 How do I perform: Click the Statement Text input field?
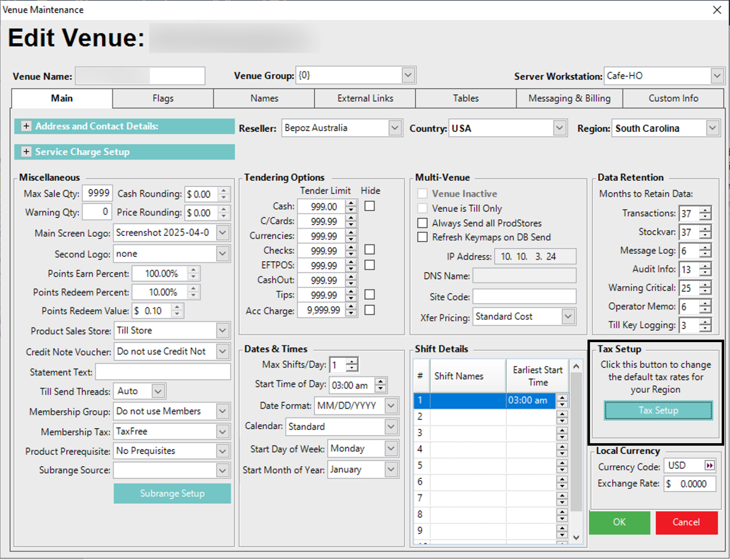click(163, 372)
